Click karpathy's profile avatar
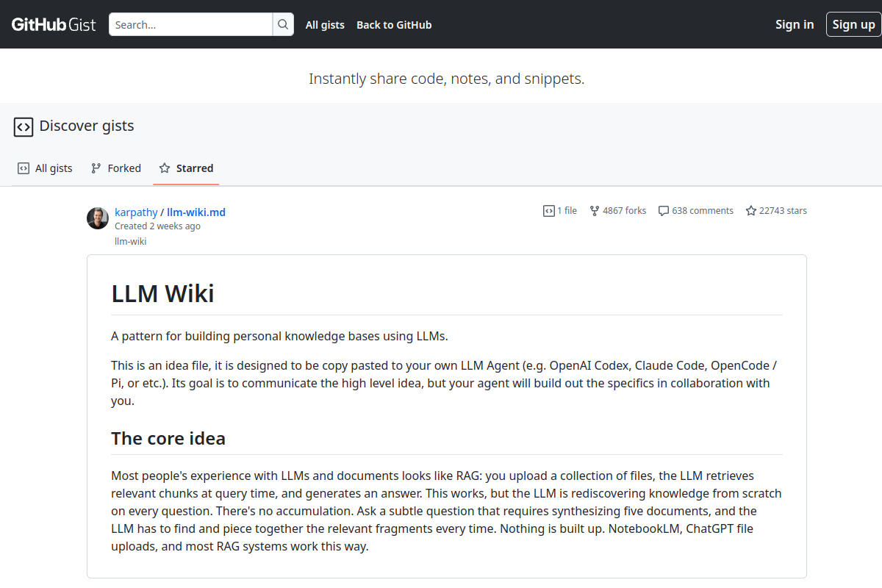This screenshot has width=882, height=588. [98, 218]
